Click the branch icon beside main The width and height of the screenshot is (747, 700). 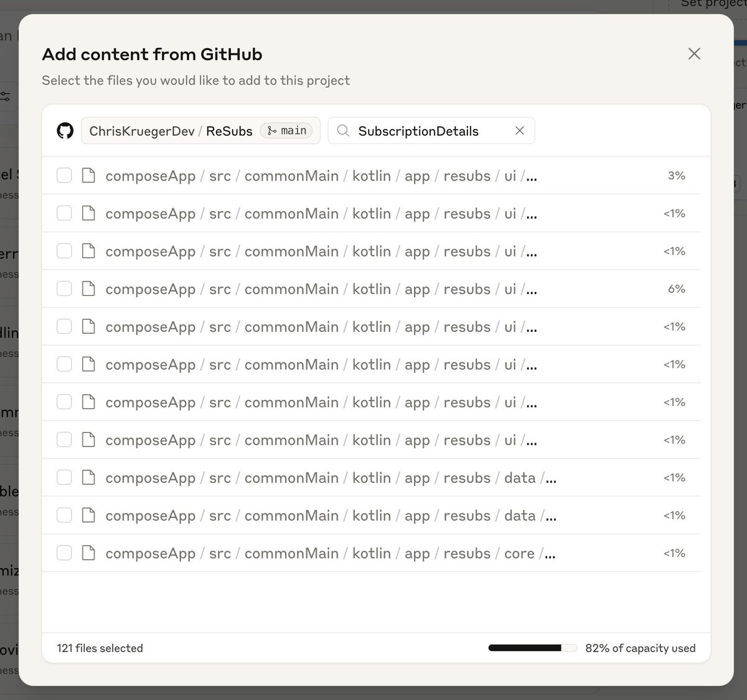point(271,131)
